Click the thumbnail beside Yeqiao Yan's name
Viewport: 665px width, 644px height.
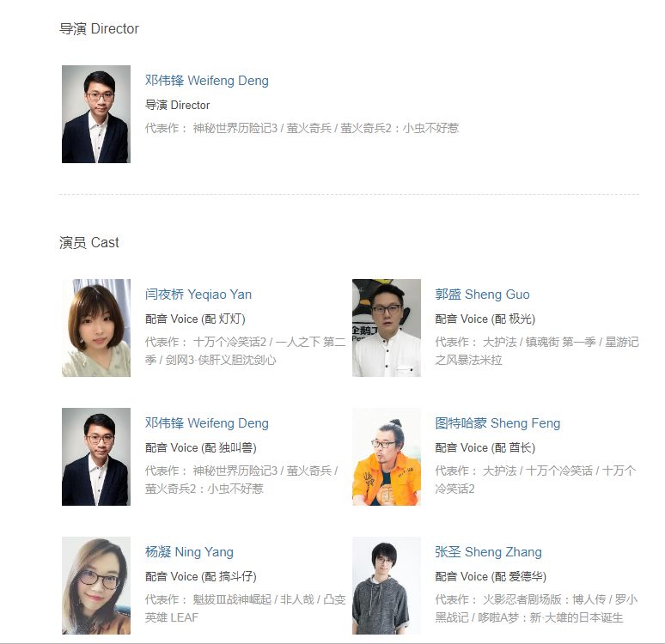[96, 328]
